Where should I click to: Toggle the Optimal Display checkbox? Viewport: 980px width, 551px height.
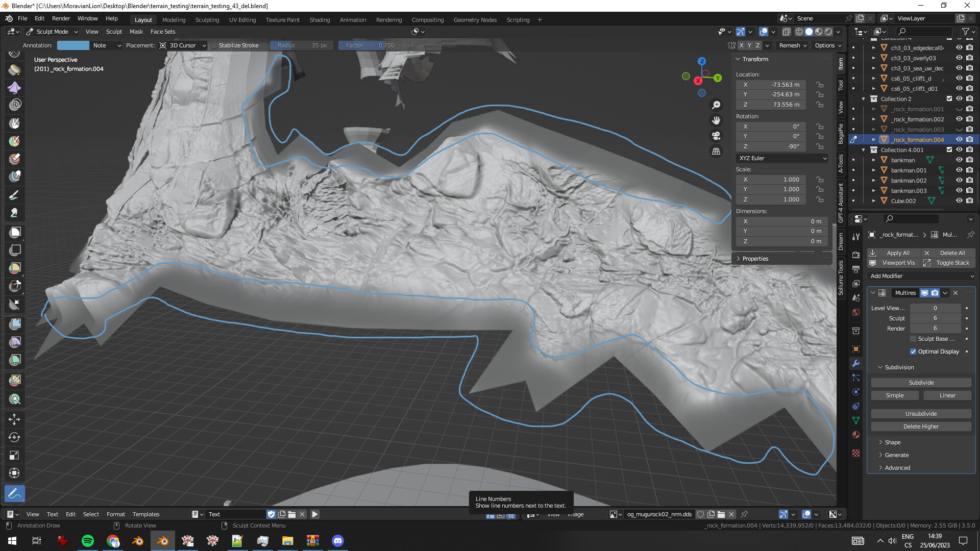click(914, 352)
